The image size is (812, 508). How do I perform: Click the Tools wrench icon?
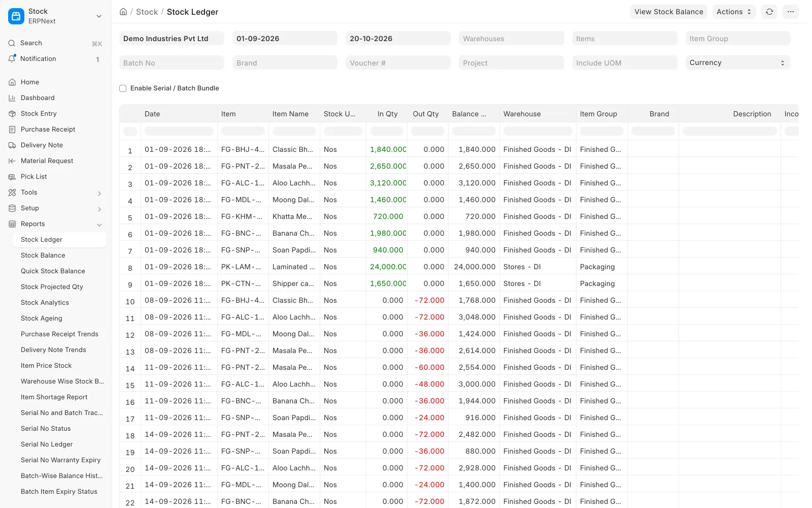click(12, 193)
